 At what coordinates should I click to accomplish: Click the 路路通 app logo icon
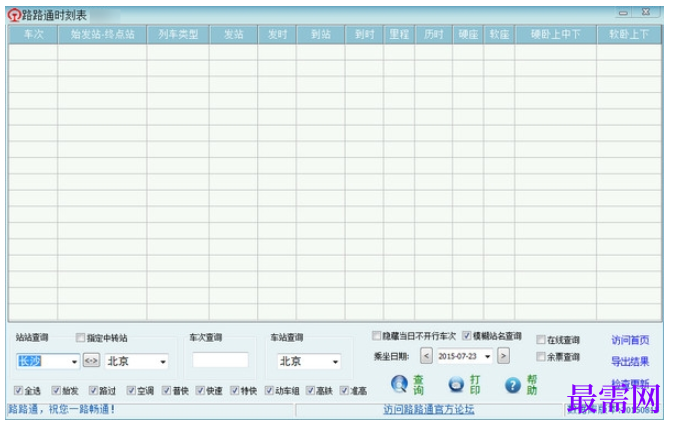point(13,16)
